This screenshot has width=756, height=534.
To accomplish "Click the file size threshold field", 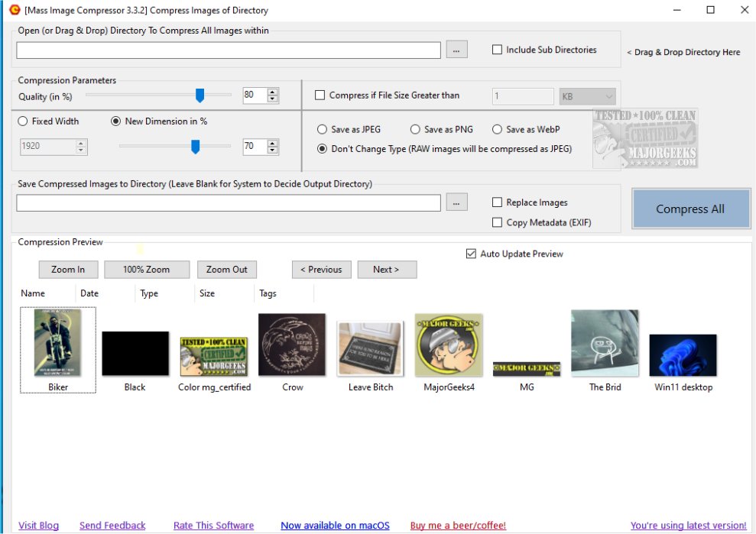I will tap(523, 96).
